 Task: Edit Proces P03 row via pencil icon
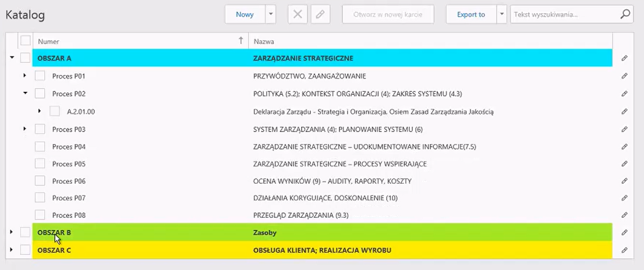624,129
